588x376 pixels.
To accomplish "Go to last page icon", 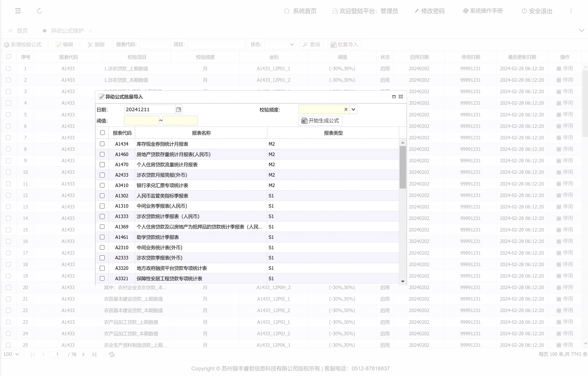I will pyautogui.click(x=94, y=354).
